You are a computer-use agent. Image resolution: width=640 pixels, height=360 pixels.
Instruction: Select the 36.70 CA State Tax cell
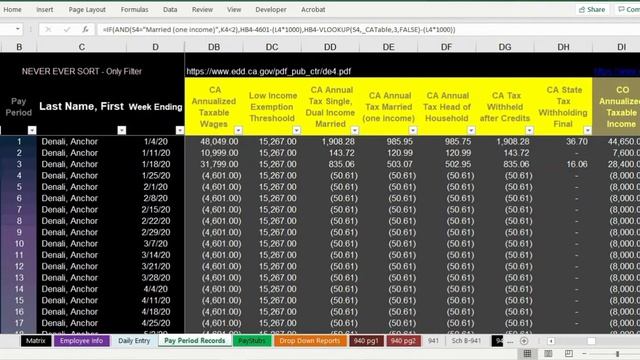tap(563, 142)
